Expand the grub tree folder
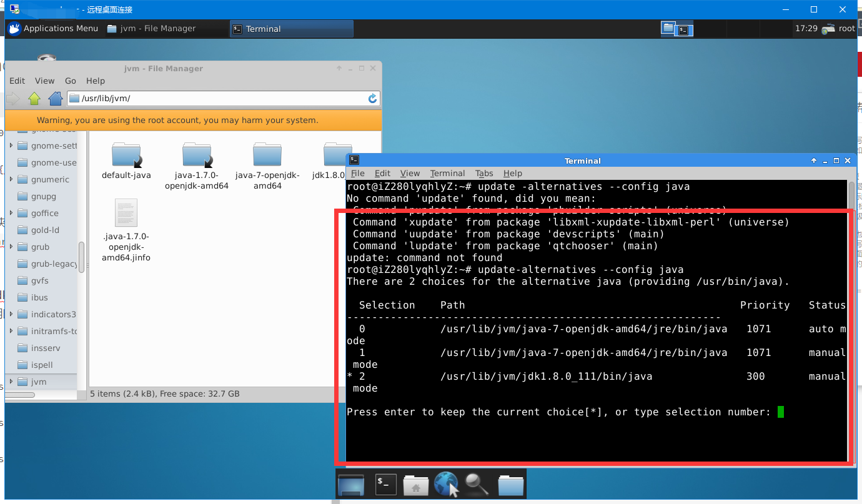This screenshot has height=504, width=862. 11,247
